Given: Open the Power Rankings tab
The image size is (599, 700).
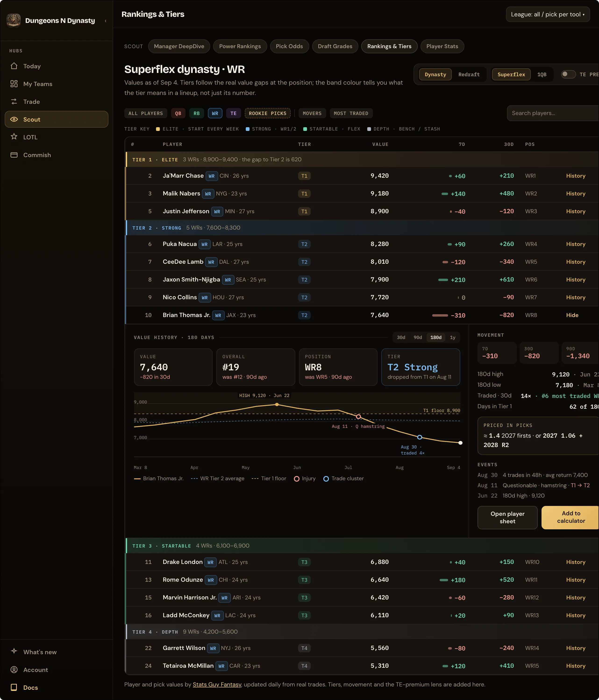Looking at the screenshot, I should (240, 46).
